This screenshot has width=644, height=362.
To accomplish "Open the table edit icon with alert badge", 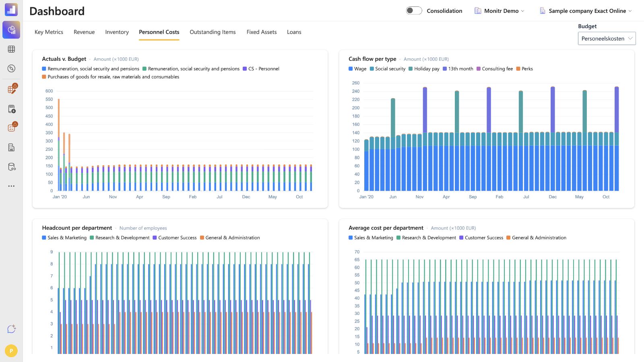I will tap(12, 89).
